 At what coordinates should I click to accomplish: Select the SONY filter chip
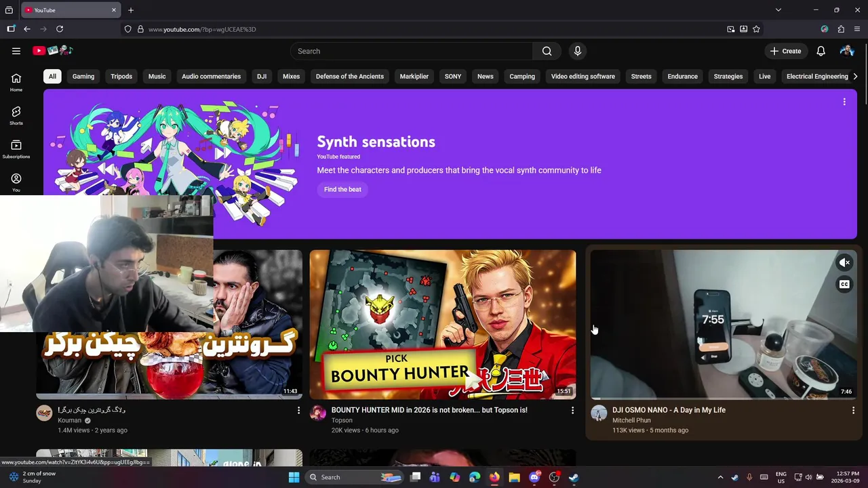click(x=453, y=77)
